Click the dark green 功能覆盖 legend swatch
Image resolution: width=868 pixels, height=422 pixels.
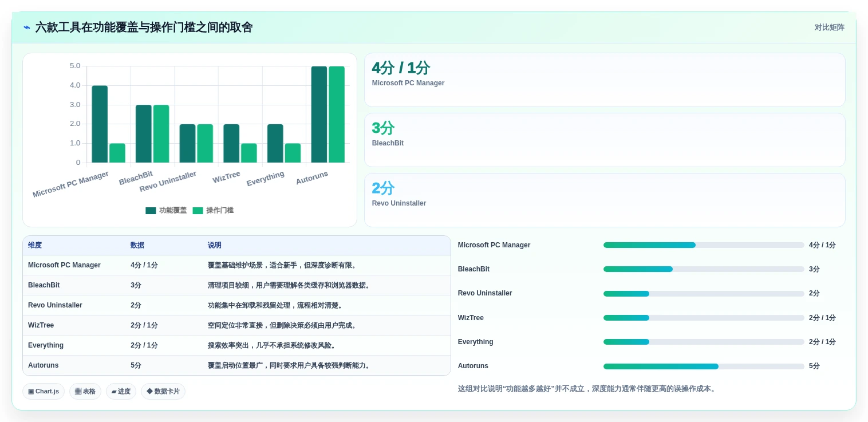tap(151, 211)
